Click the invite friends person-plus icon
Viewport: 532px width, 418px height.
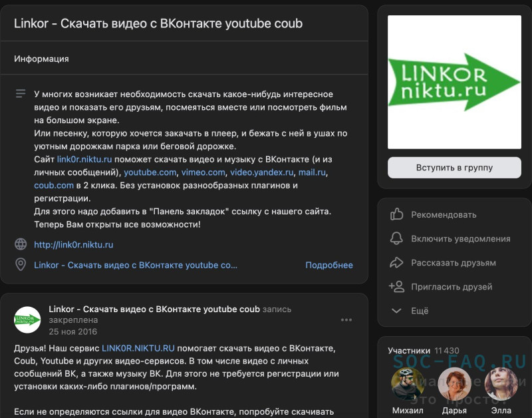(396, 287)
